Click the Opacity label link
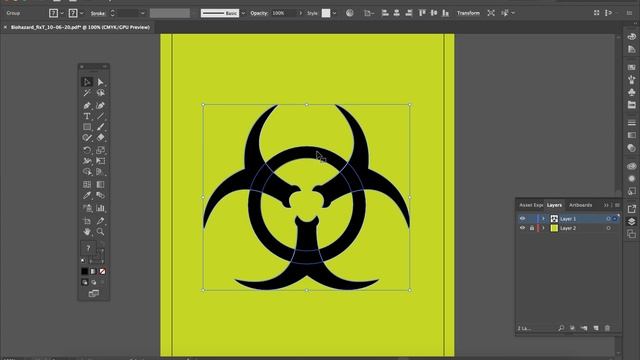The width and height of the screenshot is (640, 360). (x=259, y=13)
